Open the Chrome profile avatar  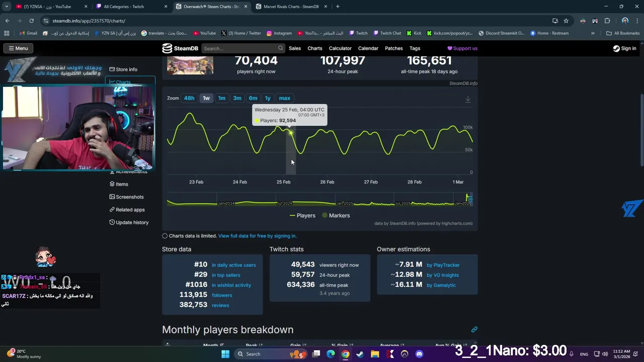tap(625, 21)
